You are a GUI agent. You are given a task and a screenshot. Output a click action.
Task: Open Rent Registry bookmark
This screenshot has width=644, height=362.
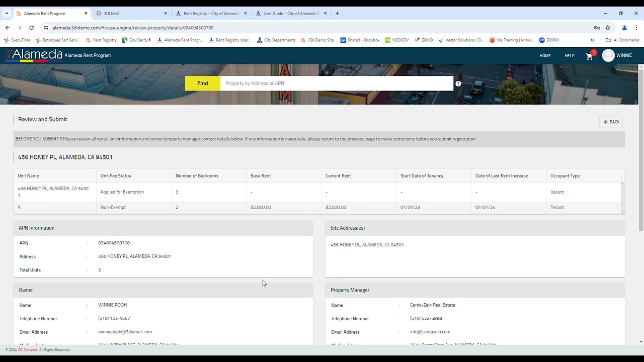[x=101, y=40]
